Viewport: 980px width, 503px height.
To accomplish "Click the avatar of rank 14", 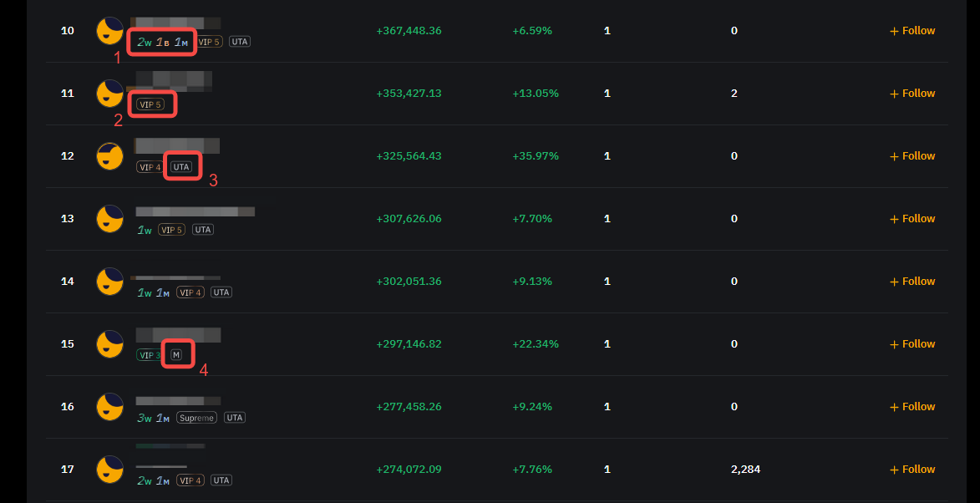I will tap(109, 282).
